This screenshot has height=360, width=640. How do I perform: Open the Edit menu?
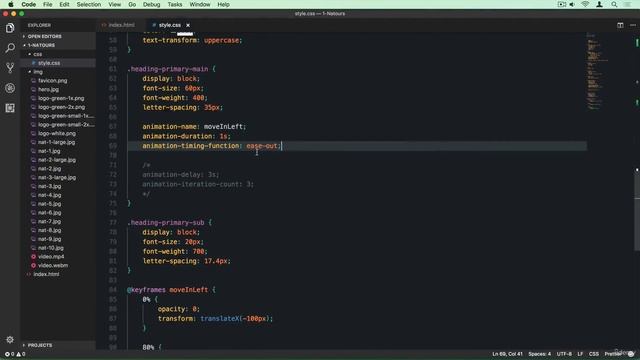coord(64,4)
